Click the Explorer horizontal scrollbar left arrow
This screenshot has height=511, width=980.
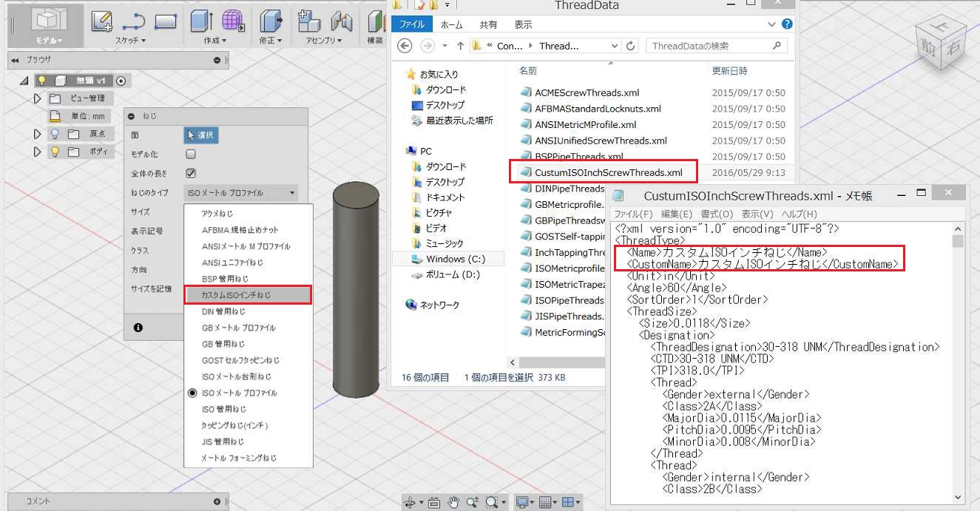click(x=513, y=362)
